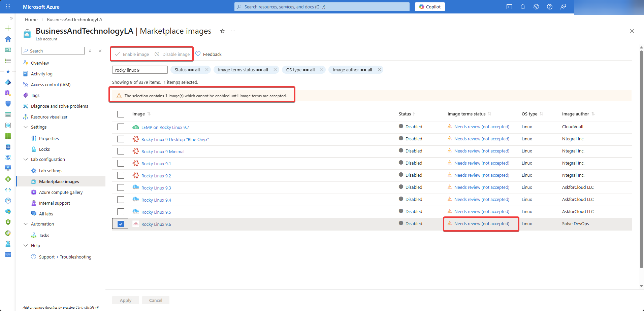Open the OS type == all filter
This screenshot has width=644, height=311.
click(x=300, y=70)
